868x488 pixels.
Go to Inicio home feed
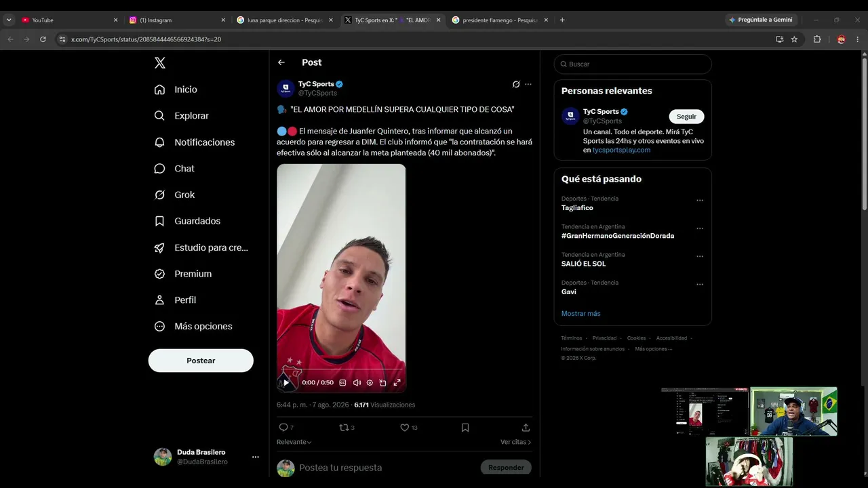click(x=176, y=89)
